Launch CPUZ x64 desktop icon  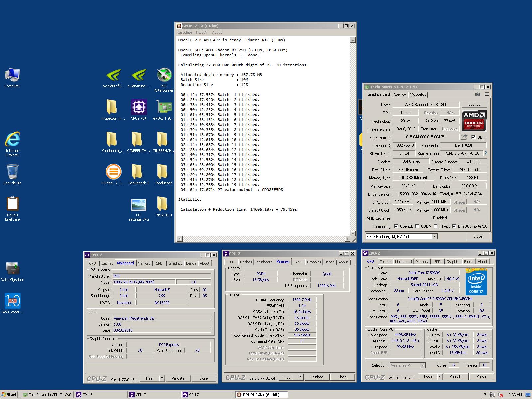click(x=139, y=110)
